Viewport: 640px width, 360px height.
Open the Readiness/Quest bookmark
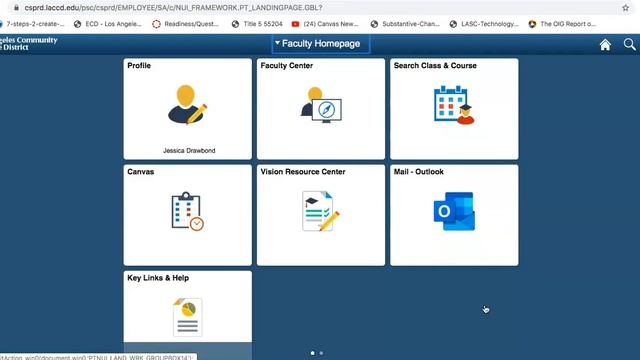coord(186,24)
